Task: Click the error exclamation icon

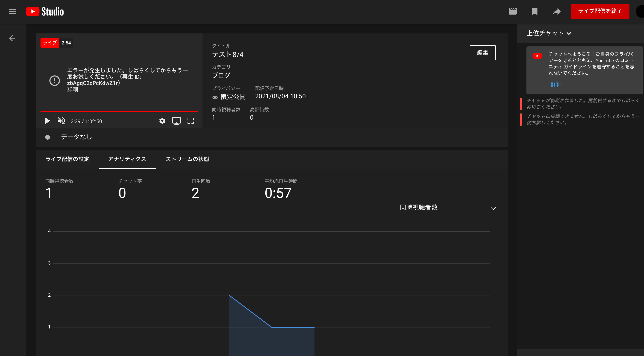Action: tap(54, 81)
